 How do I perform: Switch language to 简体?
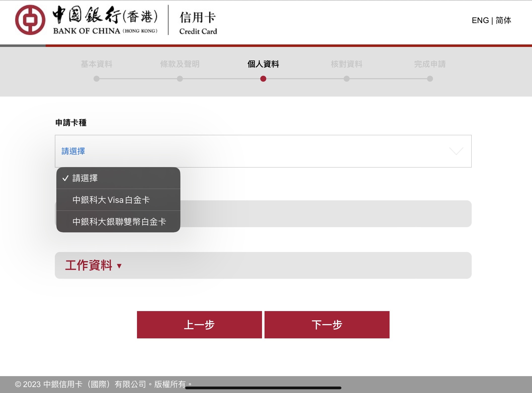pos(503,20)
